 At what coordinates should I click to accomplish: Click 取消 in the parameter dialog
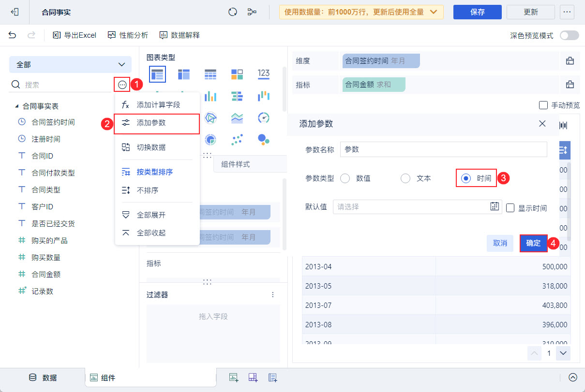click(x=500, y=243)
